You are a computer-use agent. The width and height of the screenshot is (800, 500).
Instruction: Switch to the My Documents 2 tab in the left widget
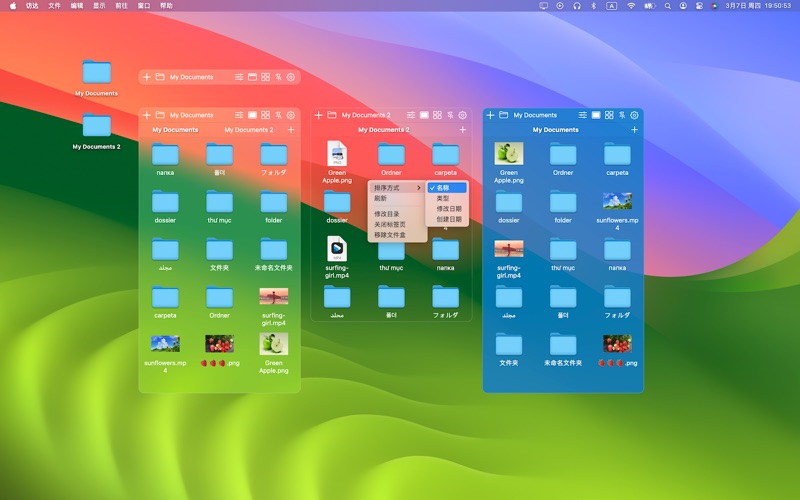248,130
